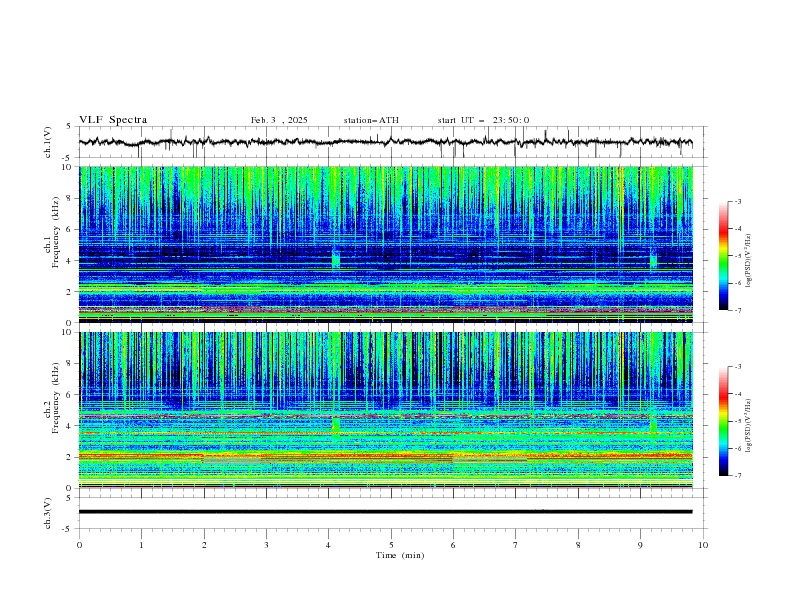The image size is (792, 612).
Task: Click the 2 minute tick on the time axis
Action: pyautogui.click(x=204, y=545)
